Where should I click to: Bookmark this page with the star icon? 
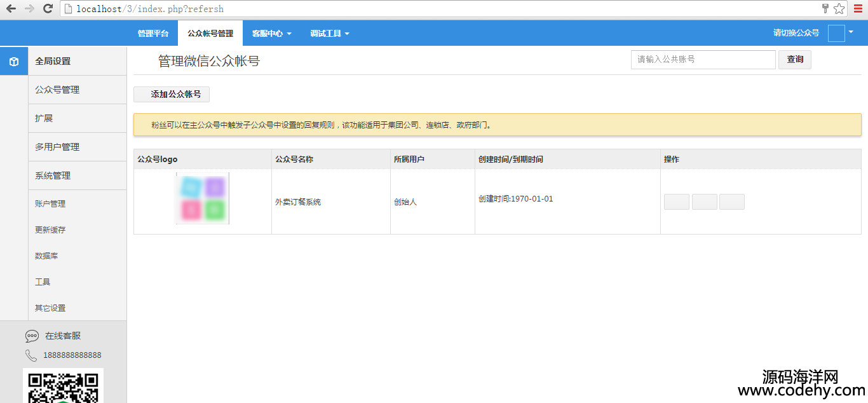[839, 9]
